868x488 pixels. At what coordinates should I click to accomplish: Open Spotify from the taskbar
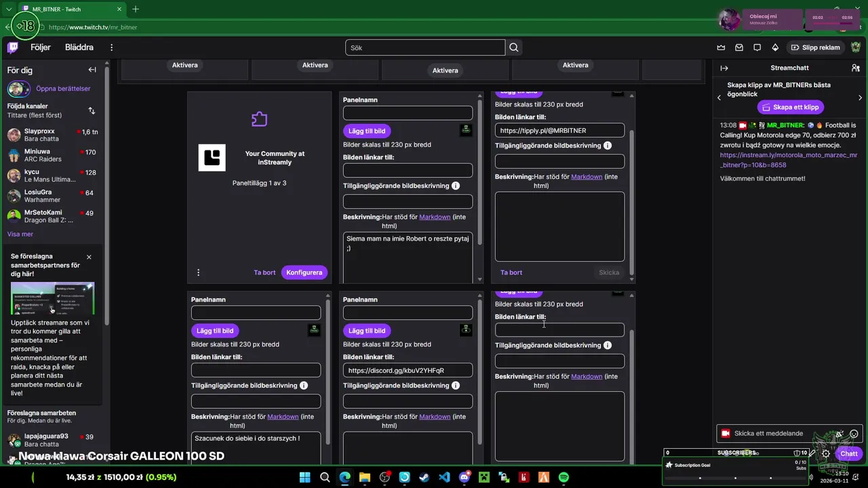pyautogui.click(x=564, y=477)
